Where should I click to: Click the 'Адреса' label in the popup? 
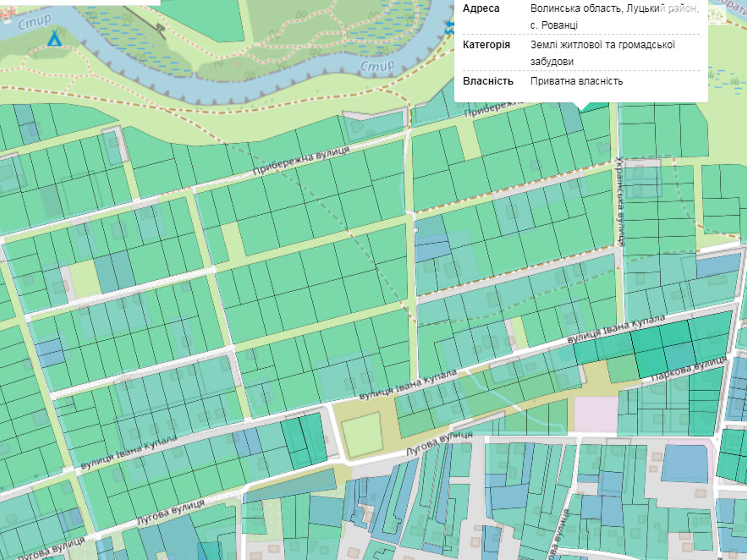[x=481, y=8]
